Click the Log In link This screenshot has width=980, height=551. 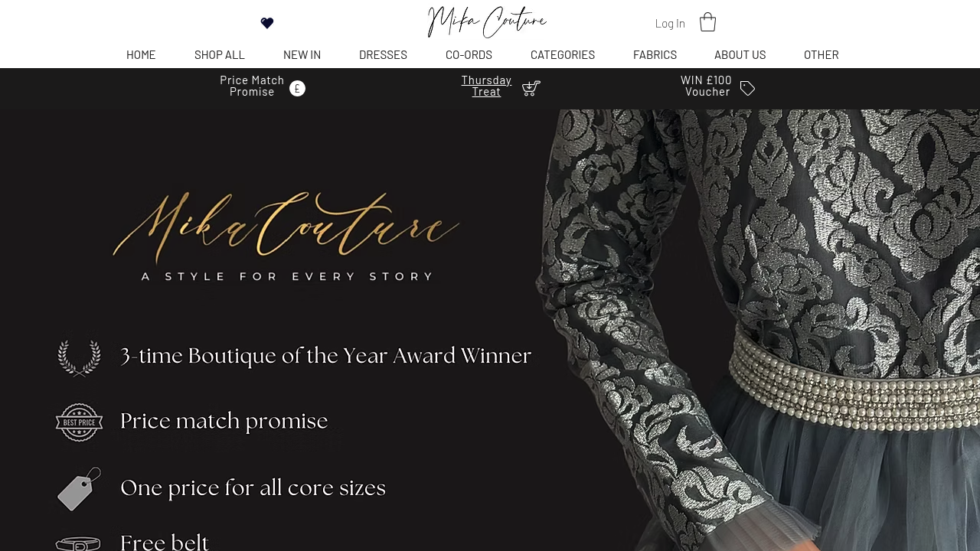[670, 23]
